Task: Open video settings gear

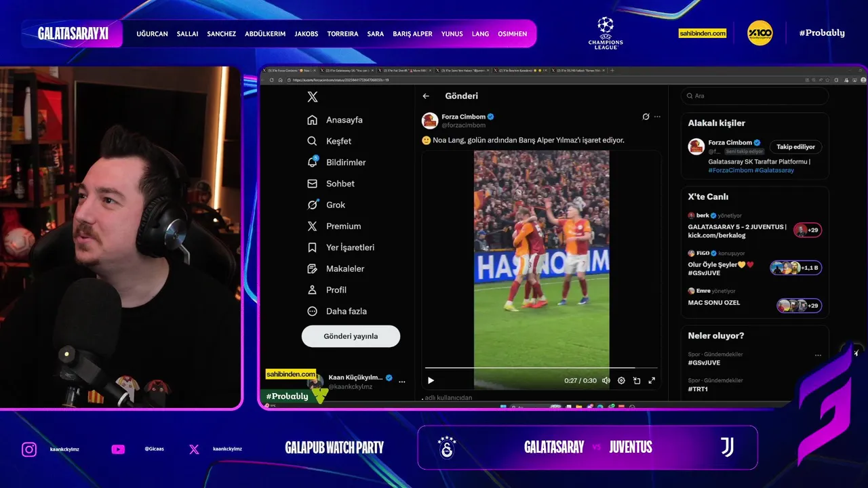Action: tap(621, 381)
